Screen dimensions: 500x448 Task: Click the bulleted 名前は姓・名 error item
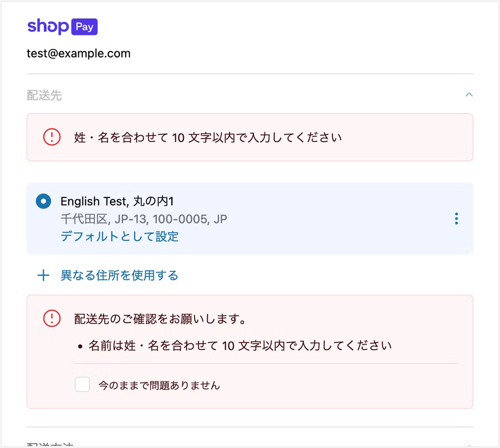point(240,346)
